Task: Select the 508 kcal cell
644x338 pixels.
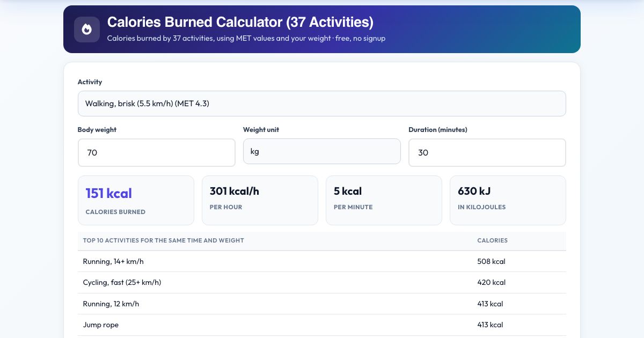Action: point(491,262)
